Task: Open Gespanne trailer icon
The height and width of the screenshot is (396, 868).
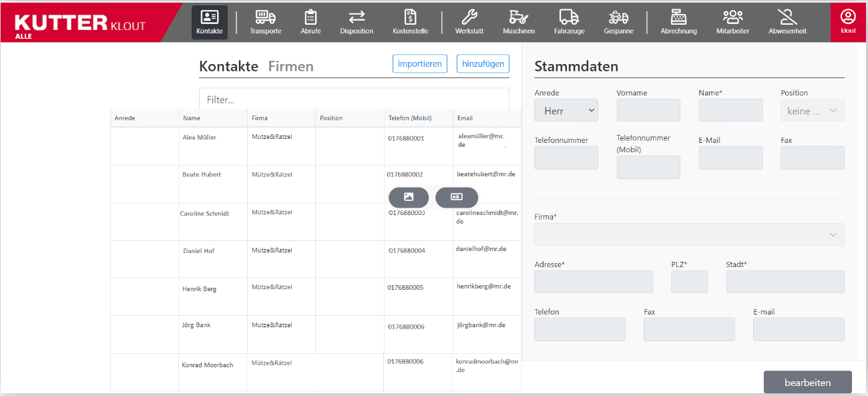Action: (x=618, y=17)
